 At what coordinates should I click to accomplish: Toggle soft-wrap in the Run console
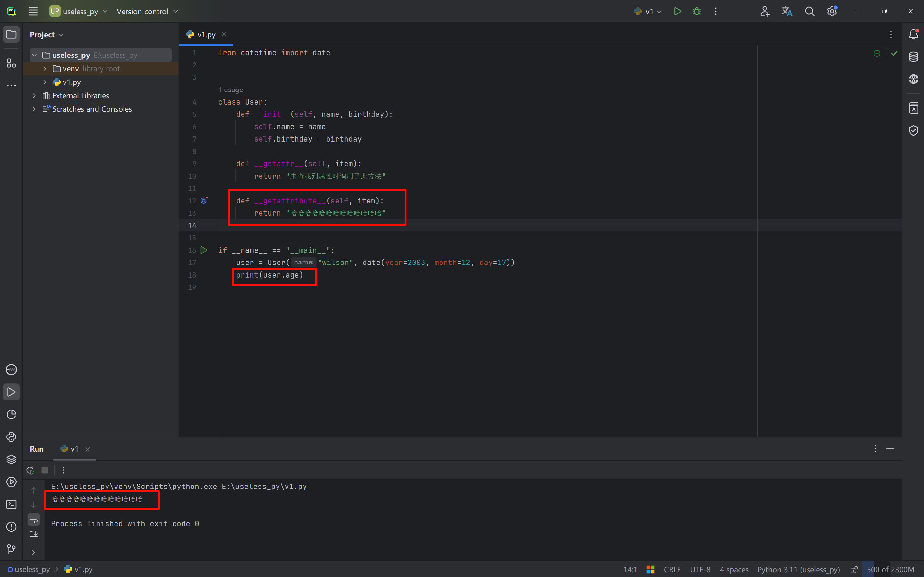pyautogui.click(x=34, y=520)
